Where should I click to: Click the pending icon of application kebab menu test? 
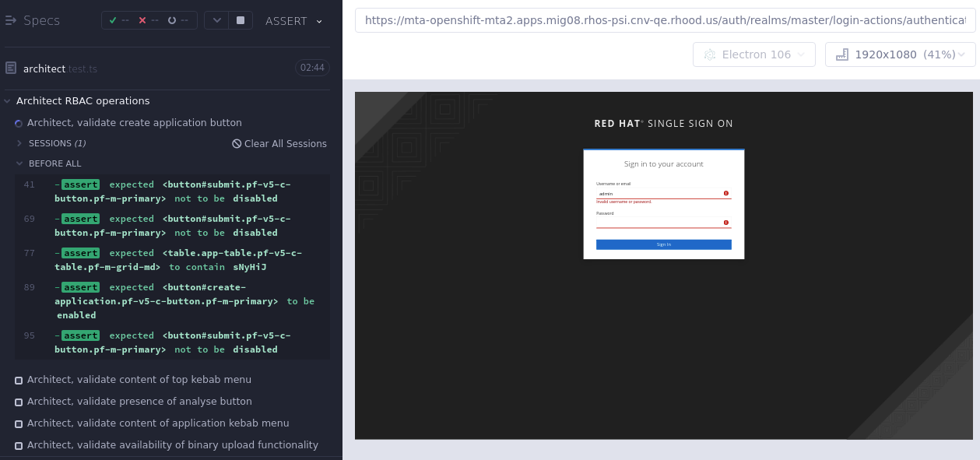pos(19,424)
